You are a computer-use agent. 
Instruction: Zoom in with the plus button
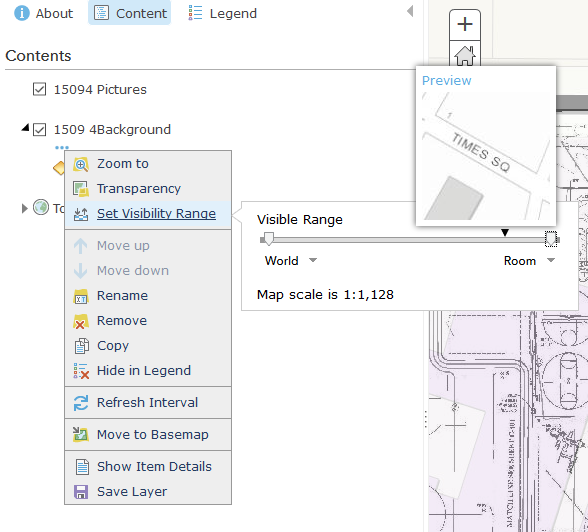coord(465,24)
